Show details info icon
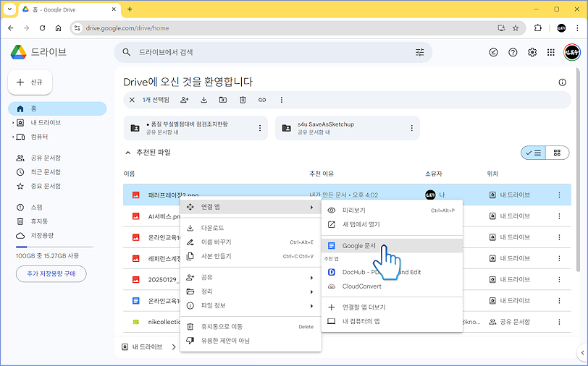588x366 pixels. [562, 82]
